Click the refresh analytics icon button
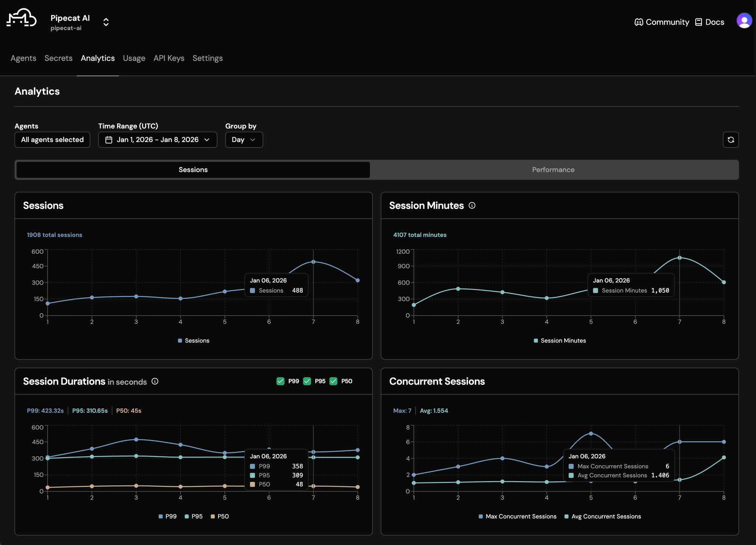The height and width of the screenshot is (545, 756). [x=731, y=140]
